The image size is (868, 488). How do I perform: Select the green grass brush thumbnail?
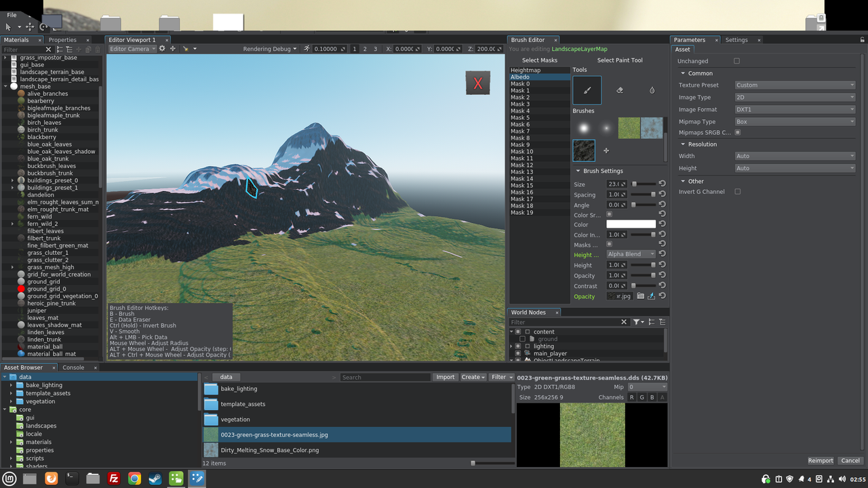click(629, 128)
